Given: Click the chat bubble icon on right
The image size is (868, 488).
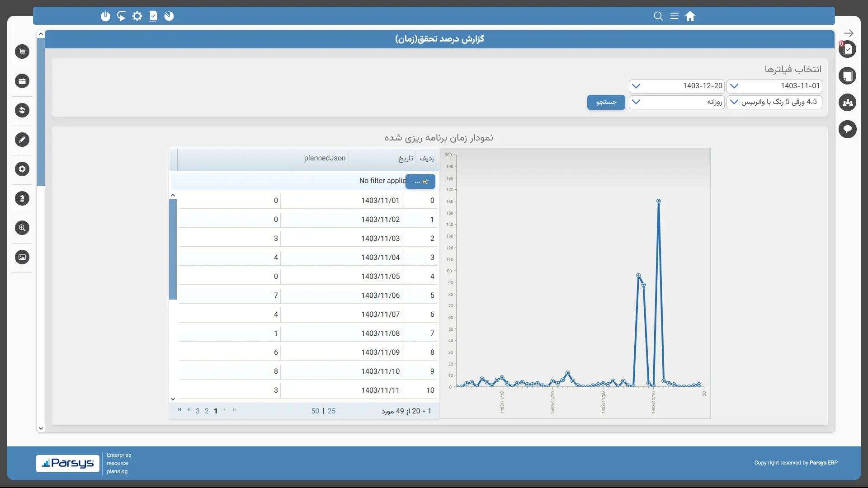Looking at the screenshot, I should [x=847, y=129].
